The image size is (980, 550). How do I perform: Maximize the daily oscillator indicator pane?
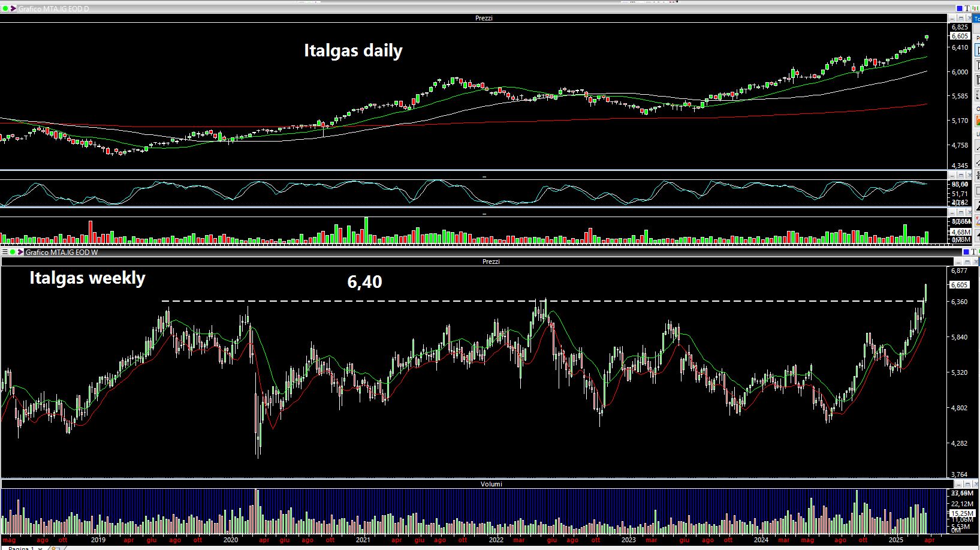pyautogui.click(x=961, y=175)
